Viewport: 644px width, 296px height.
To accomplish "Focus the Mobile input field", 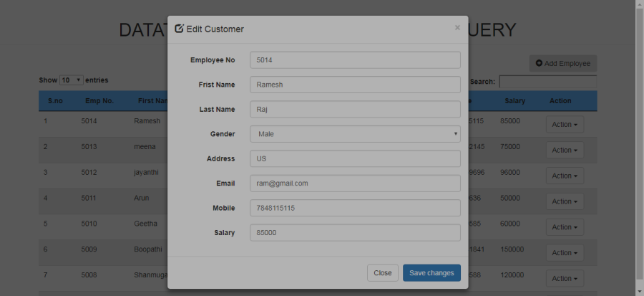I will tap(355, 208).
